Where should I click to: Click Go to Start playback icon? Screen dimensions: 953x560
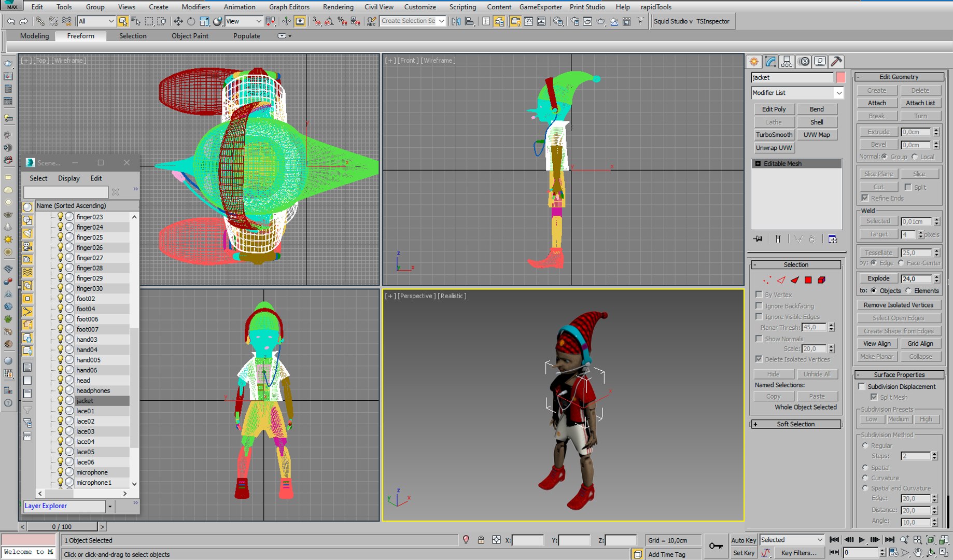[x=834, y=540]
